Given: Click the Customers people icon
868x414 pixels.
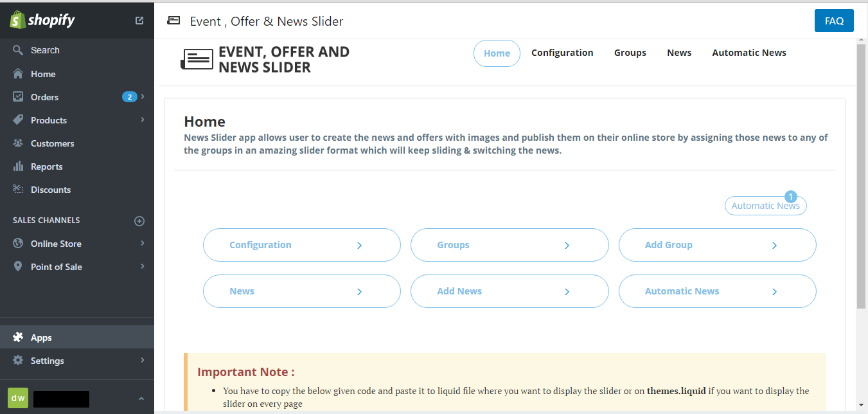Looking at the screenshot, I should coord(18,143).
